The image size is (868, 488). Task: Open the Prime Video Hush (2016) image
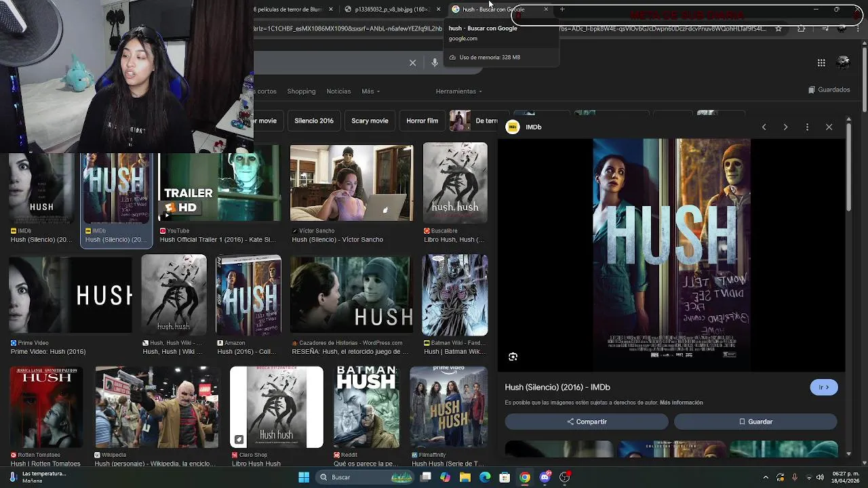pyautogui.click(x=71, y=296)
